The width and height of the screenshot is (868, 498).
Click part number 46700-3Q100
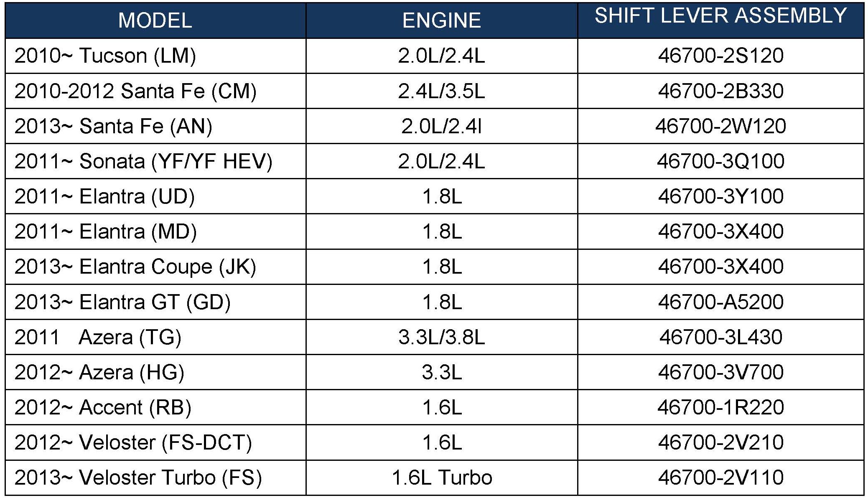click(x=720, y=161)
